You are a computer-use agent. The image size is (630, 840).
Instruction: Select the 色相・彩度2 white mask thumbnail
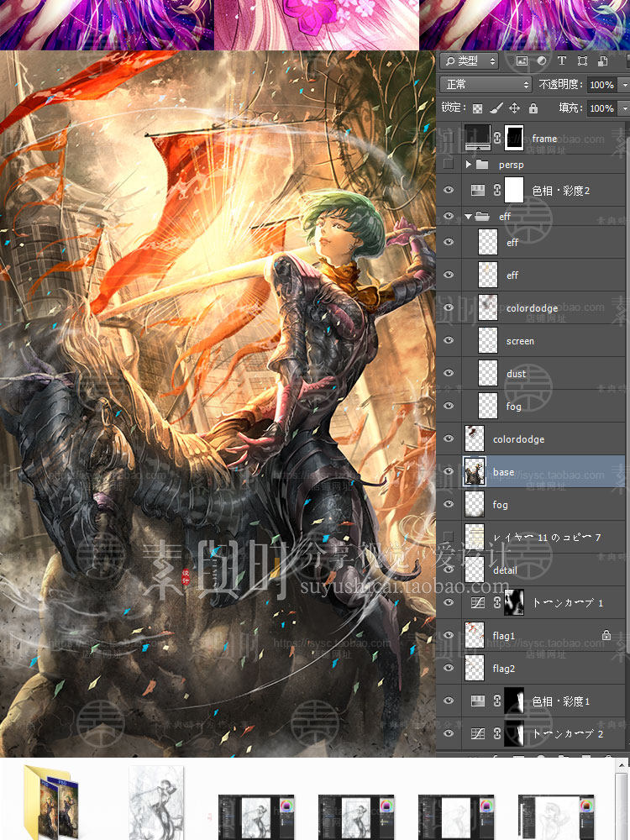click(x=514, y=190)
